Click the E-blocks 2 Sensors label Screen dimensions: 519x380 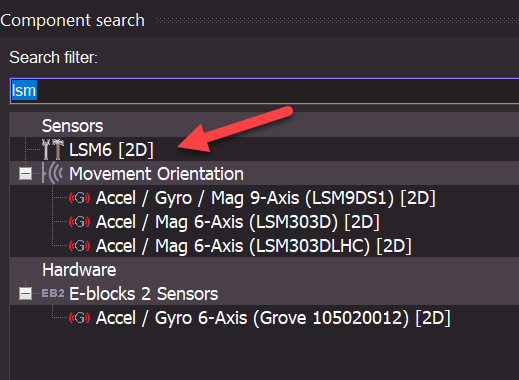point(144,294)
